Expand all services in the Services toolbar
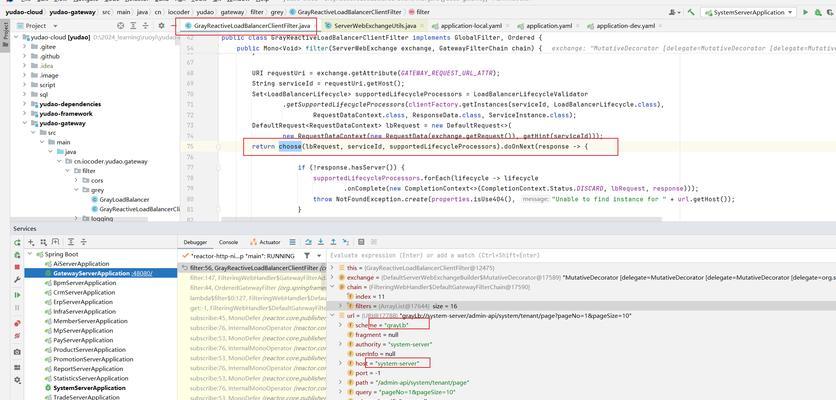The width and height of the screenshot is (836, 400). (70, 242)
